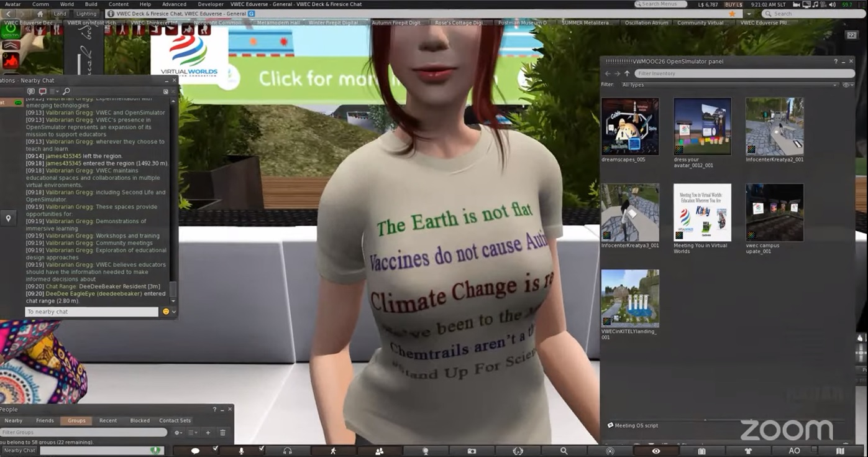The width and height of the screenshot is (868, 457).
Task: Switch to the Contact Sets tab
Action: click(x=175, y=421)
